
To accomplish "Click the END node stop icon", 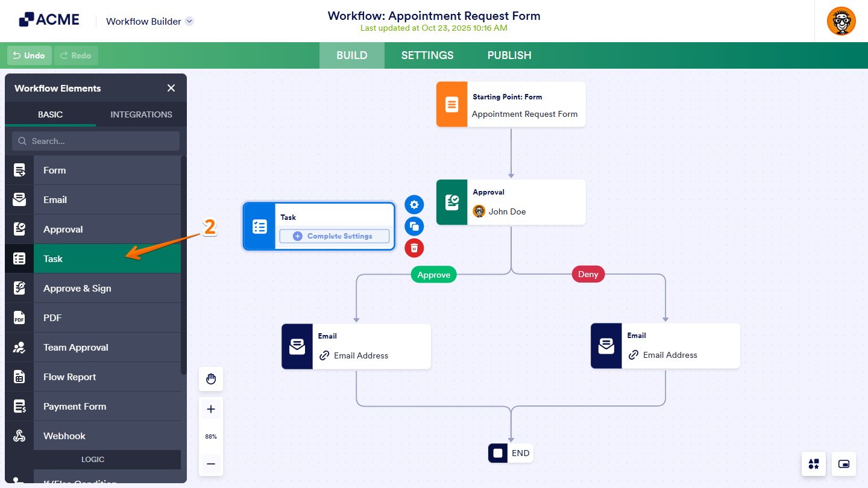I will click(x=498, y=453).
